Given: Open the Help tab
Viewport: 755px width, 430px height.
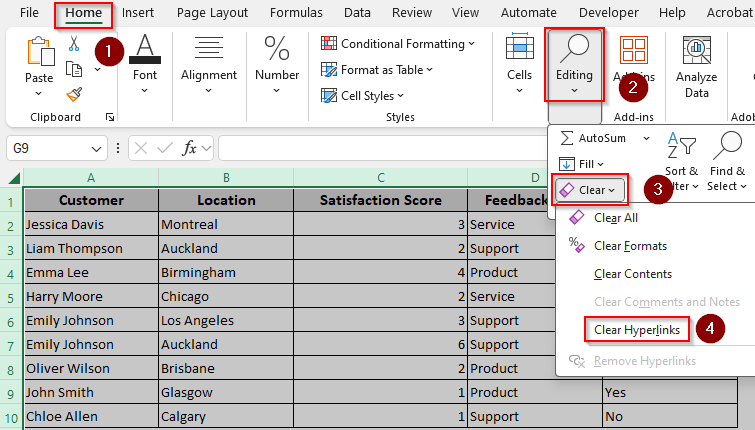Looking at the screenshot, I should tap(672, 13).
